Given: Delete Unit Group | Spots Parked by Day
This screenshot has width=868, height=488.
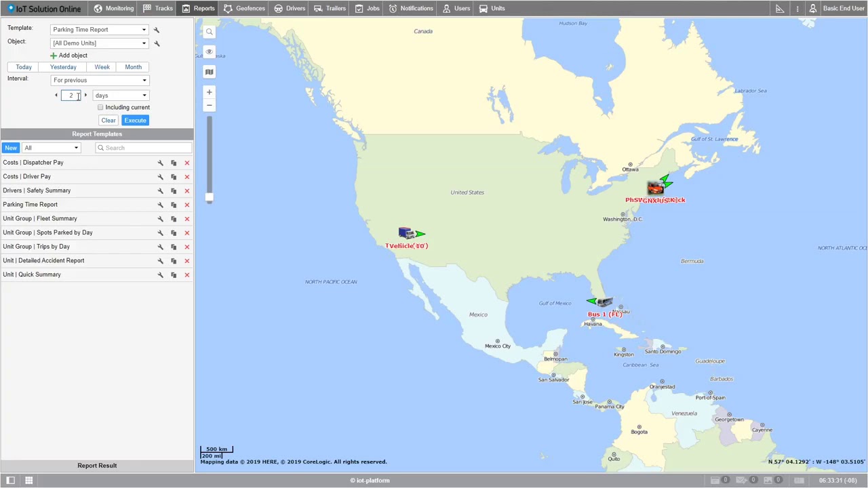Looking at the screenshot, I should (x=187, y=232).
